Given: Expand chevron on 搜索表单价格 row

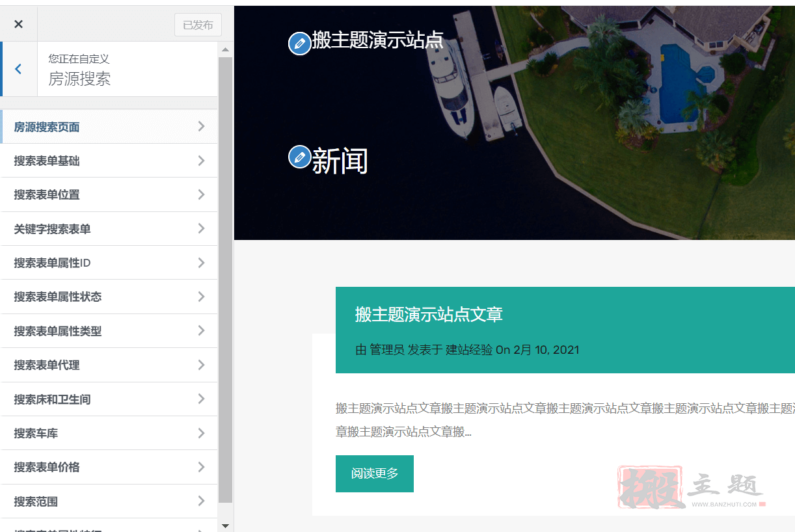Looking at the screenshot, I should coord(201,467).
